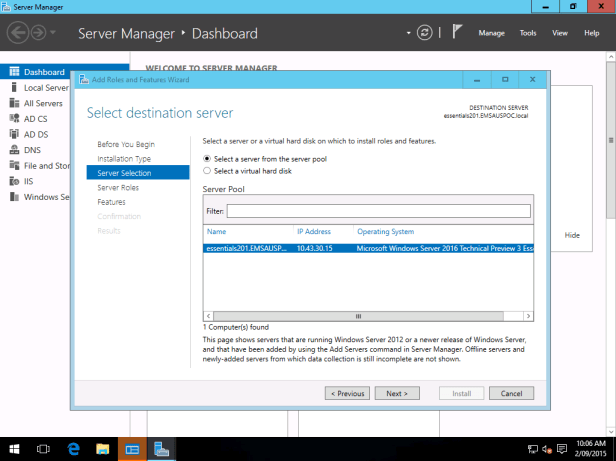Choose Select a virtual hard disk option
Image resolution: width=616 pixels, height=461 pixels.
pyautogui.click(x=207, y=171)
